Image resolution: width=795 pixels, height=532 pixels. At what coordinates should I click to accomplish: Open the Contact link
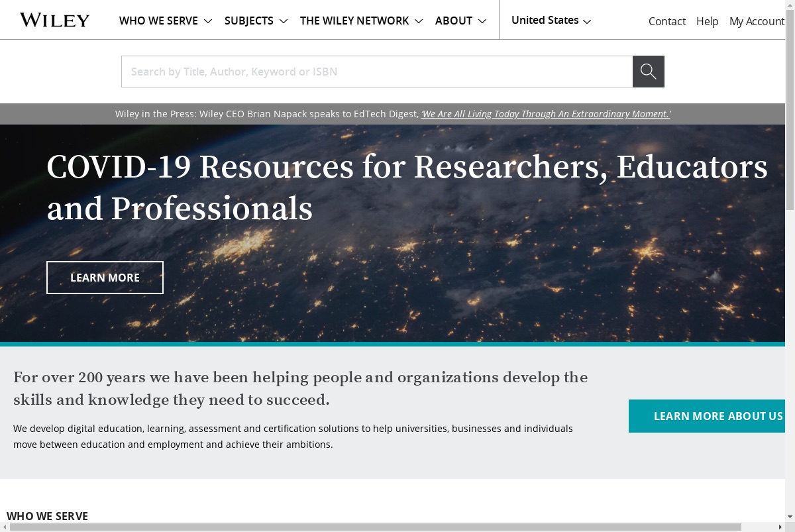pyautogui.click(x=667, y=21)
